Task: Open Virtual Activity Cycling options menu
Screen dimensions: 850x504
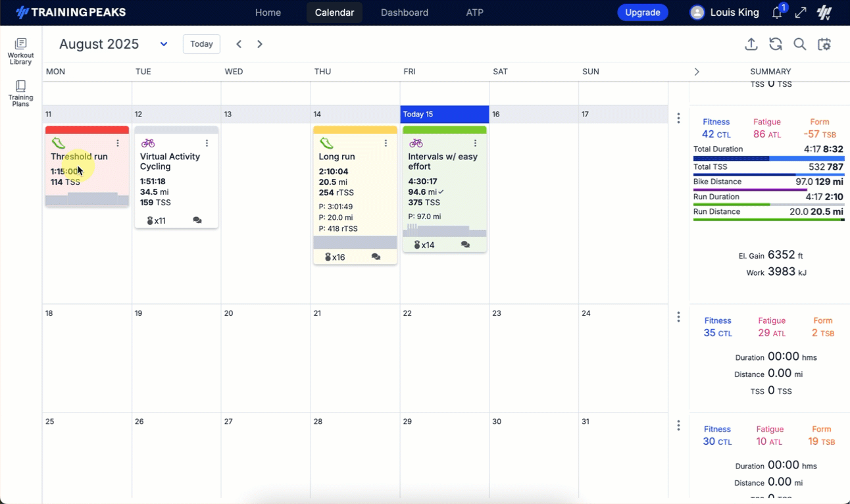Action: pos(207,143)
